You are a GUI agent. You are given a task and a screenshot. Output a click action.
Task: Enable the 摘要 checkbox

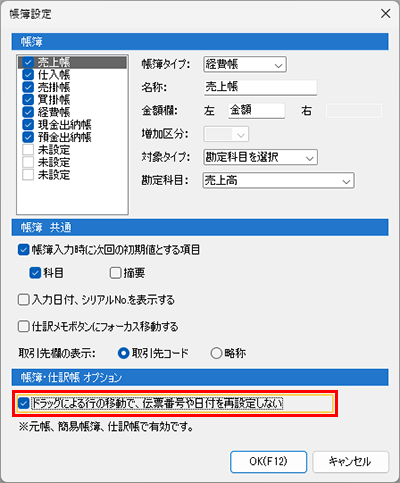point(115,273)
